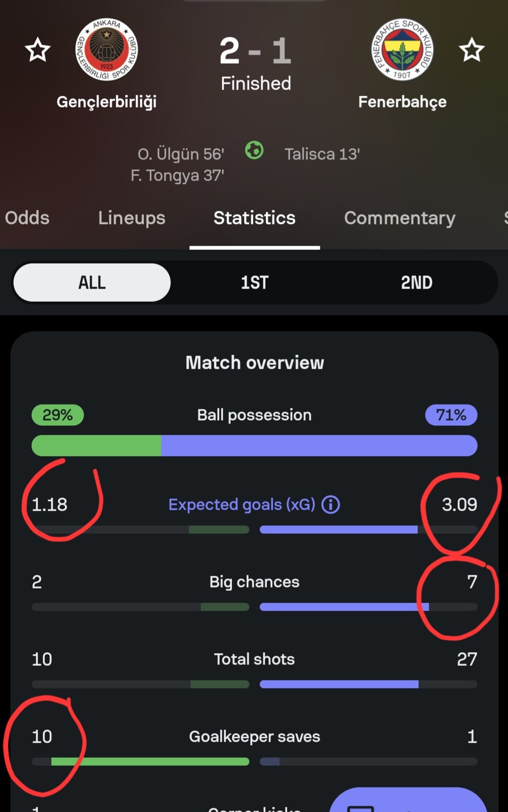
Task: Switch to the Odds tab
Action: tap(27, 218)
